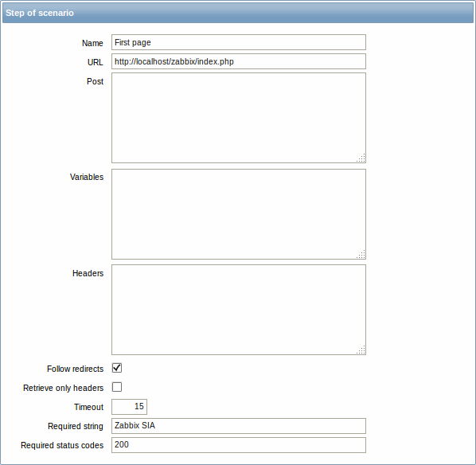Enable the Retrieve only headers checkbox
476x465 pixels.
(x=117, y=387)
